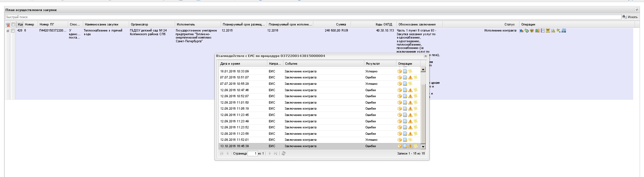The image size is (644, 177).
Task: Open warning icon for 13.10.2016 16:45:39 entry
Action: [x=410, y=146]
